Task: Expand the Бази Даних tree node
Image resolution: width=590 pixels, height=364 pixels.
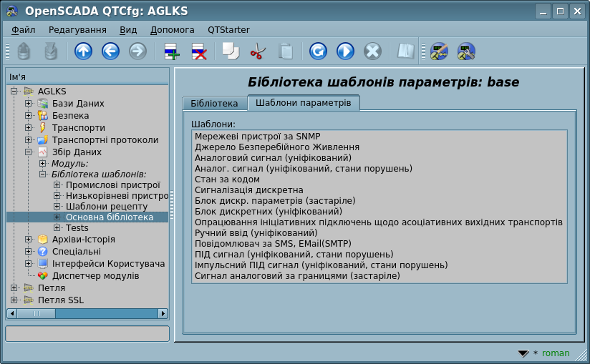Action: [x=29, y=104]
